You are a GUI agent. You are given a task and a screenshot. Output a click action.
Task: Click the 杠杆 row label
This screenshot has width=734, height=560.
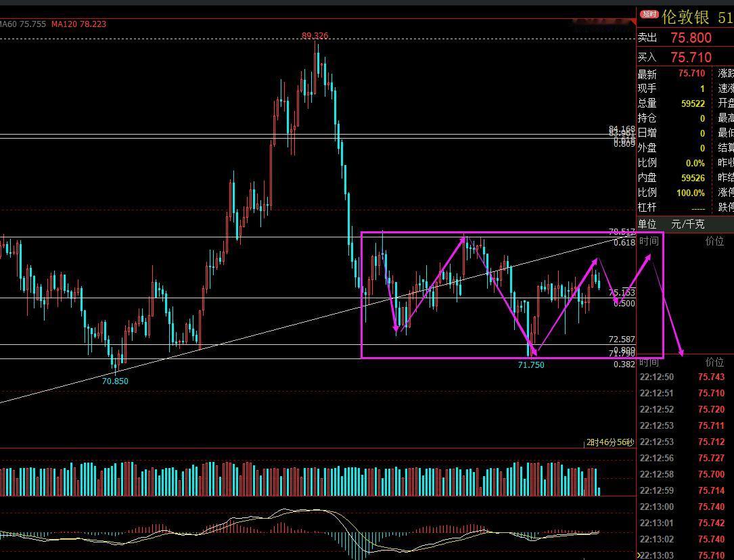click(x=647, y=207)
